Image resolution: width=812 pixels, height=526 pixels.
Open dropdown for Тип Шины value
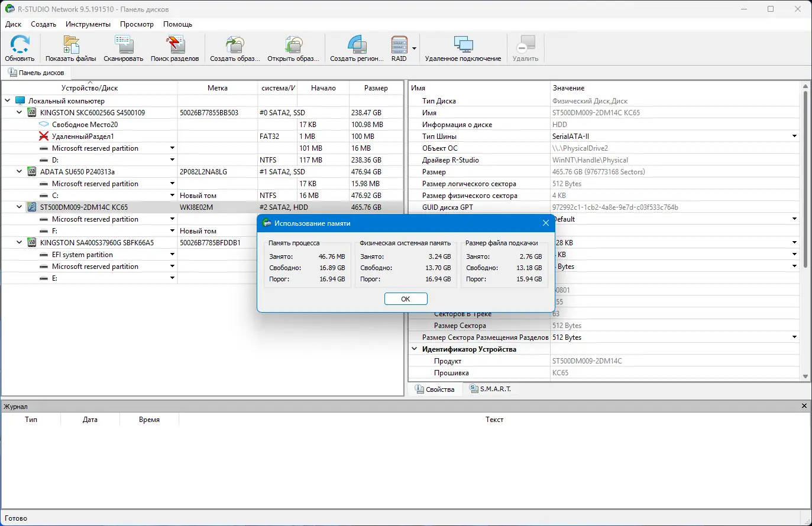tap(794, 137)
